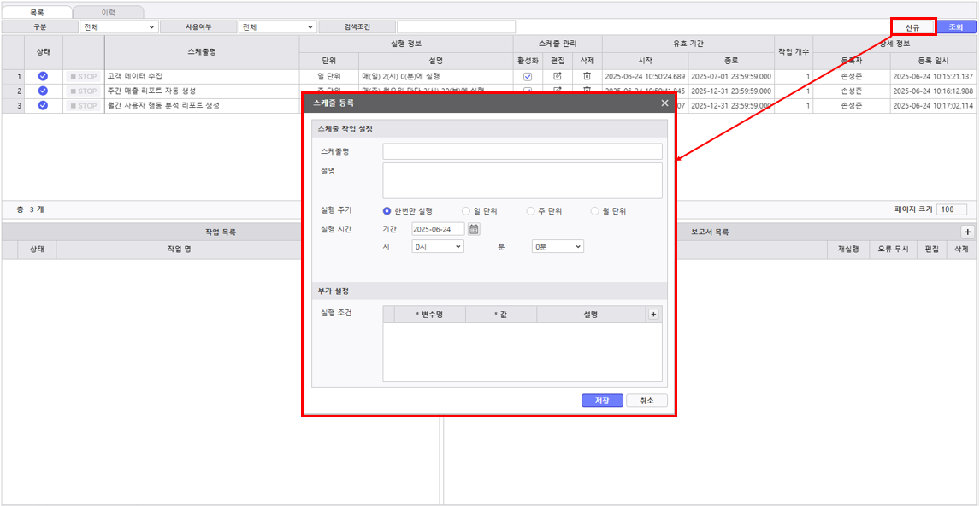
Task: Click the delete trash icon for 고객 데이터 수집
Action: point(587,76)
